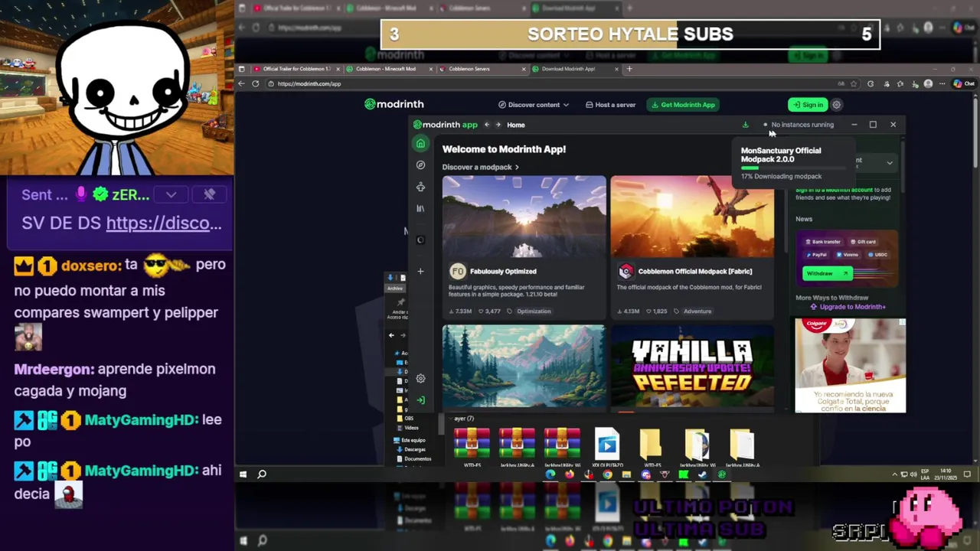Open Home in Modrinth app sidebar
980x551 pixels.
click(420, 144)
